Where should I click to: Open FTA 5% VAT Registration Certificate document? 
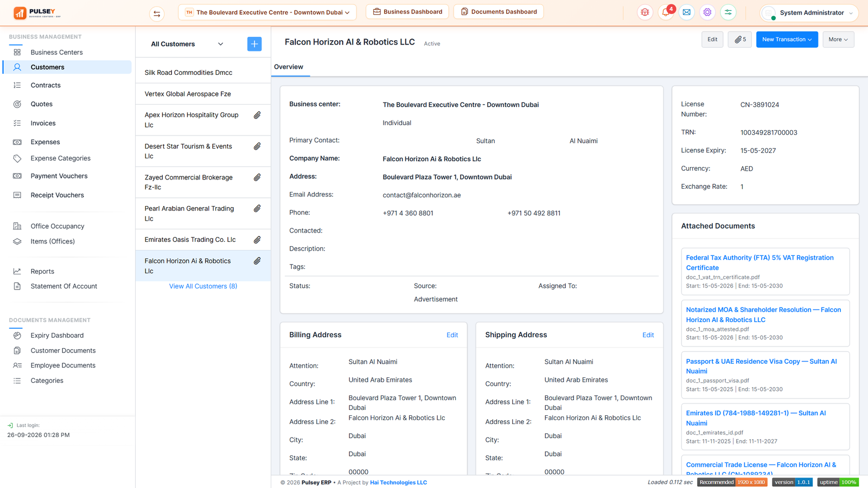tap(759, 263)
